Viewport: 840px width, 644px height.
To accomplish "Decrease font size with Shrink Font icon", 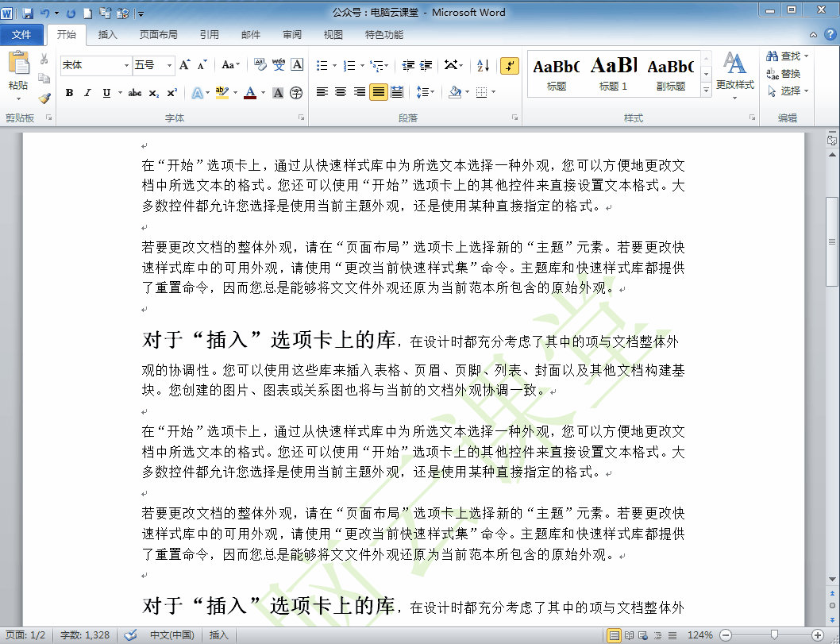I will [202, 65].
